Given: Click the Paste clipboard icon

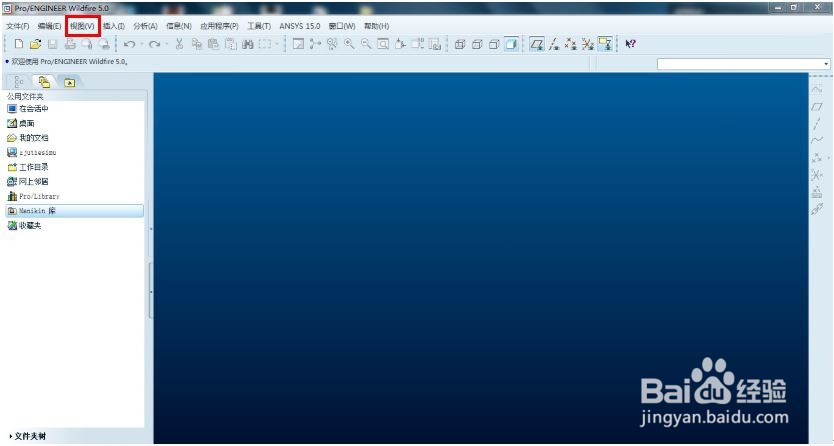Looking at the screenshot, I should [213, 44].
